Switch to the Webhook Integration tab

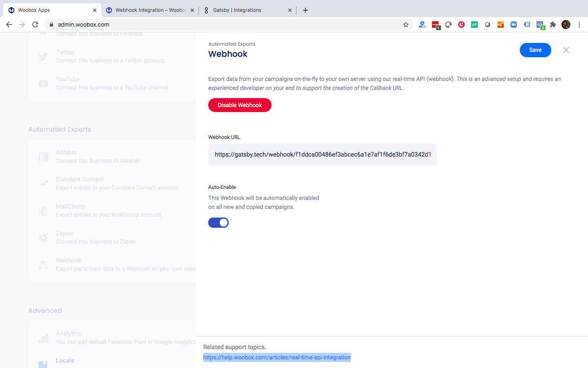click(150, 10)
